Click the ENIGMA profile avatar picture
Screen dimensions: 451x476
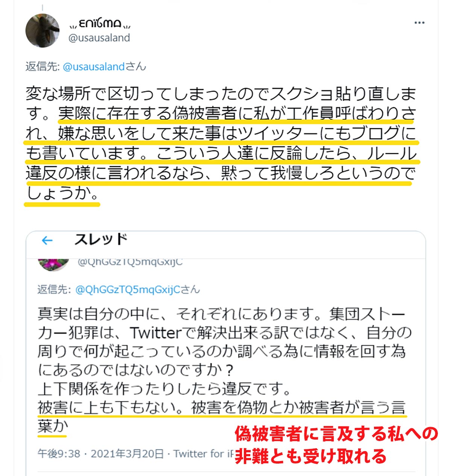pyautogui.click(x=42, y=30)
